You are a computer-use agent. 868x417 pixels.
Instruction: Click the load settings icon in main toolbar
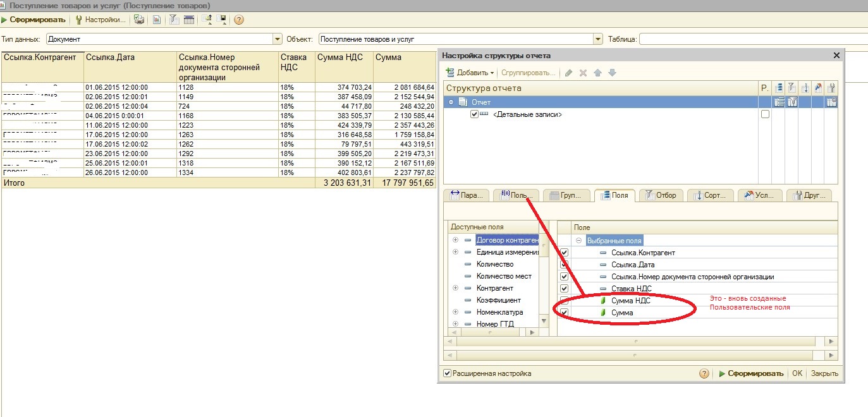(207, 20)
